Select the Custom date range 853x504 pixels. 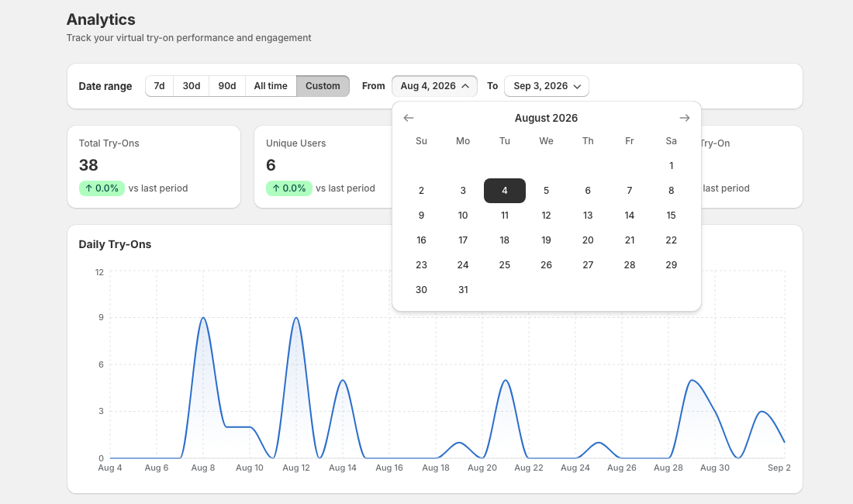[x=323, y=86]
